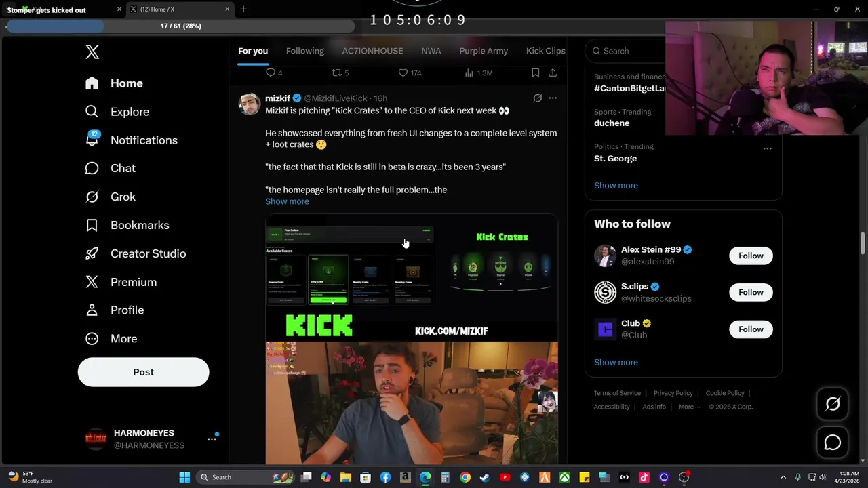Screen dimensions: 868x488
Task: Share the post above mizkif's tweet
Action: click(x=553, y=73)
